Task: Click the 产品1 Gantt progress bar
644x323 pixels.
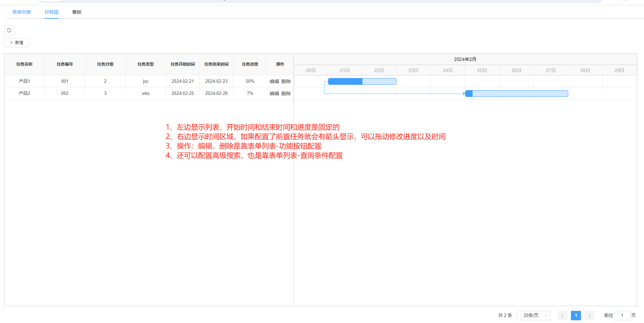Action: click(362, 81)
